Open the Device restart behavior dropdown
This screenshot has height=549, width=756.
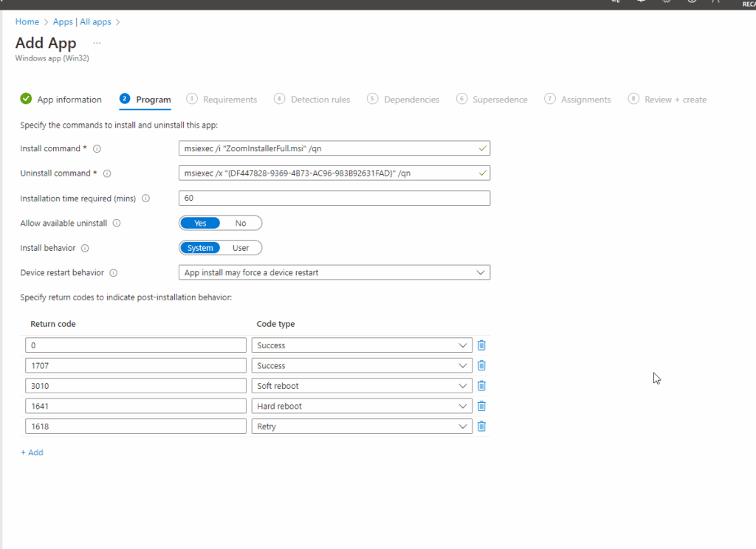coord(480,272)
